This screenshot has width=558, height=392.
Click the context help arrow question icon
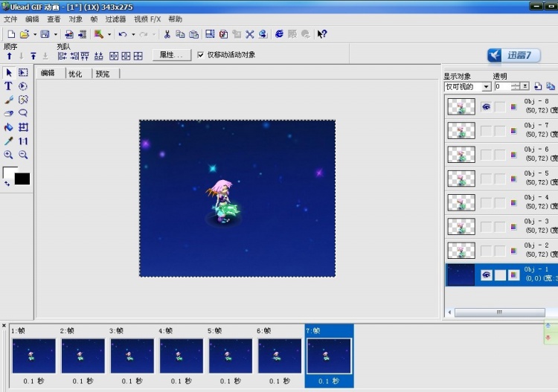[322, 34]
